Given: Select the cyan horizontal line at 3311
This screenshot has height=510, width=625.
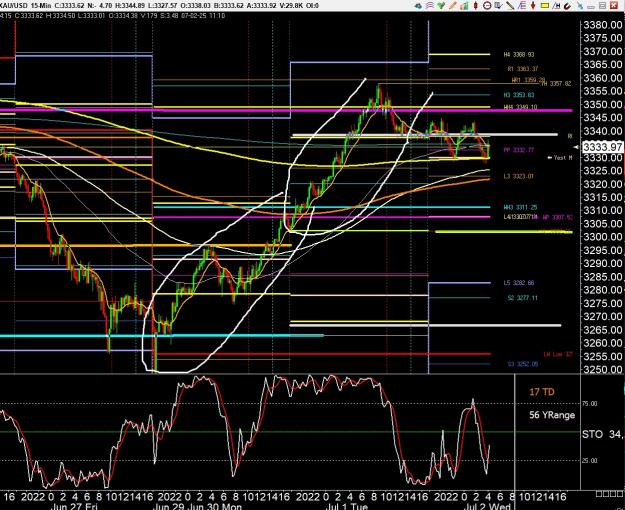Looking at the screenshot, I should tap(322, 207).
